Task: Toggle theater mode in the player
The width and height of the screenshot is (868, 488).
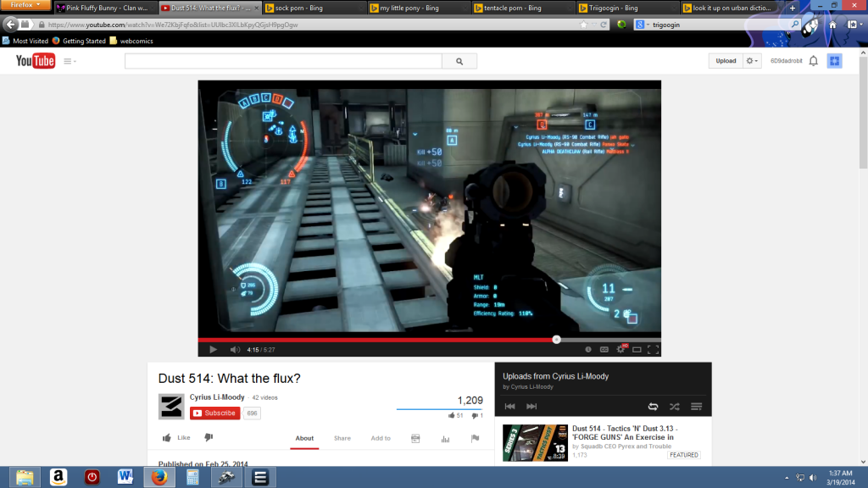Action: pyautogui.click(x=637, y=350)
